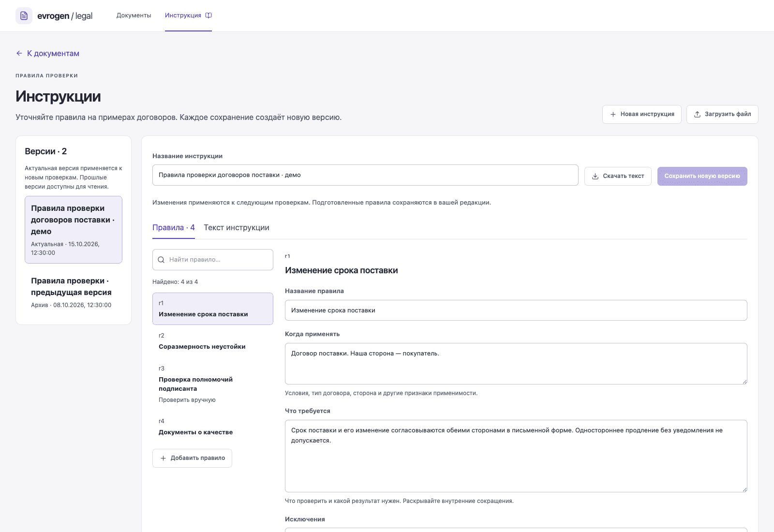The width and height of the screenshot is (774, 532).
Task: Click the Скачать текст button
Action: click(x=618, y=176)
